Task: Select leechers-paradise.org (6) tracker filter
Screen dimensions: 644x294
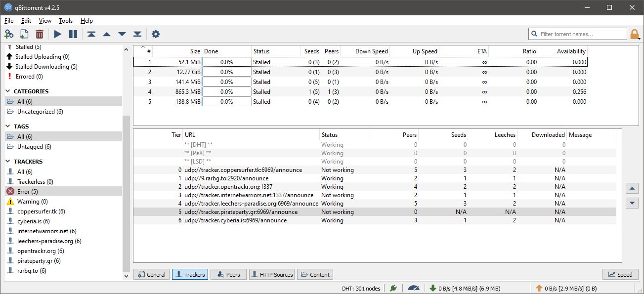Action: point(63,241)
